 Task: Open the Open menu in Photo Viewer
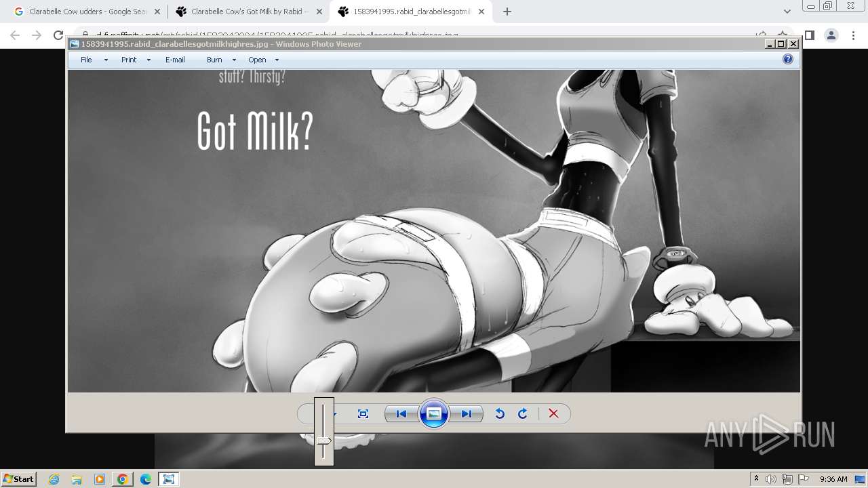[257, 60]
